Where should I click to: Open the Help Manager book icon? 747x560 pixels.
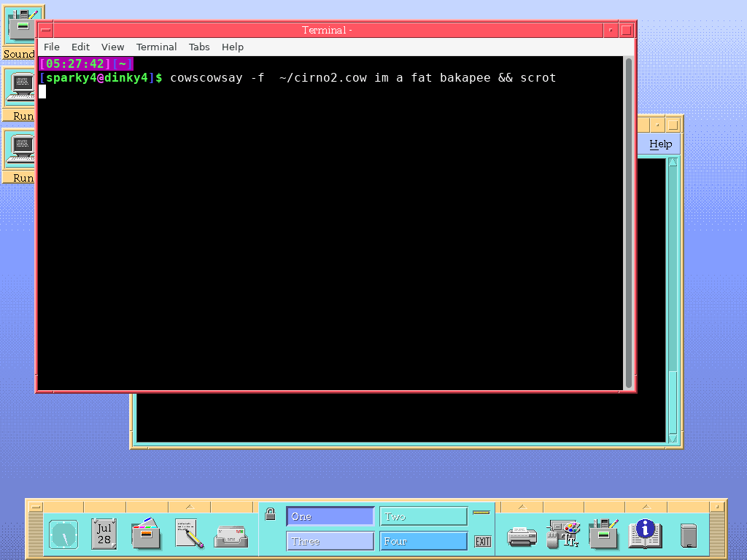[x=645, y=534]
